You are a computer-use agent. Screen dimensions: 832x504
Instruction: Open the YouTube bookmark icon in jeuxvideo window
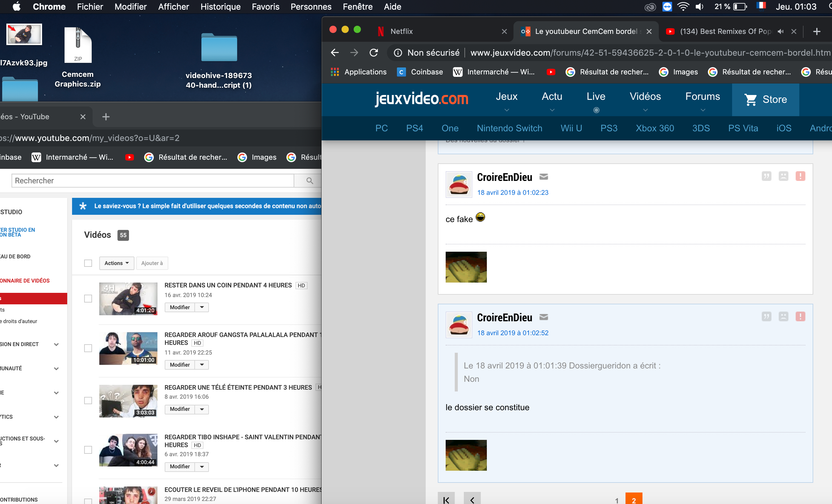(551, 72)
